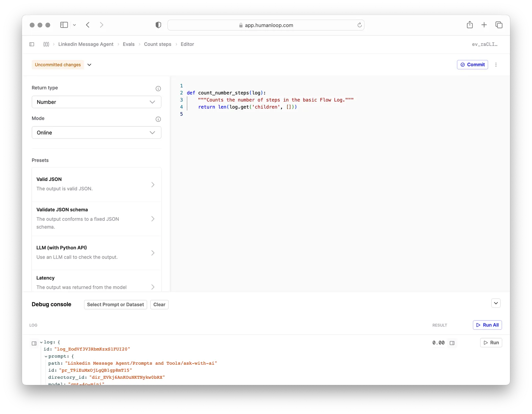Click Select Prompt or Dataset button

pyautogui.click(x=115, y=305)
